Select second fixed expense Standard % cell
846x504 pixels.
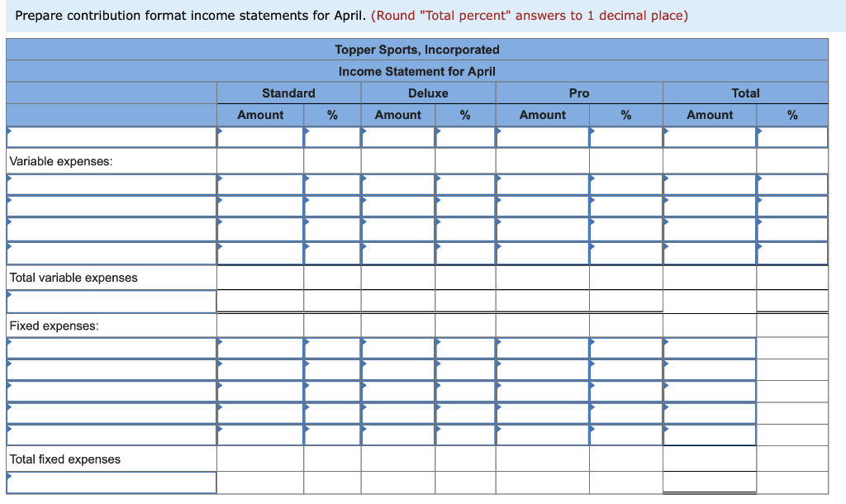(332, 369)
